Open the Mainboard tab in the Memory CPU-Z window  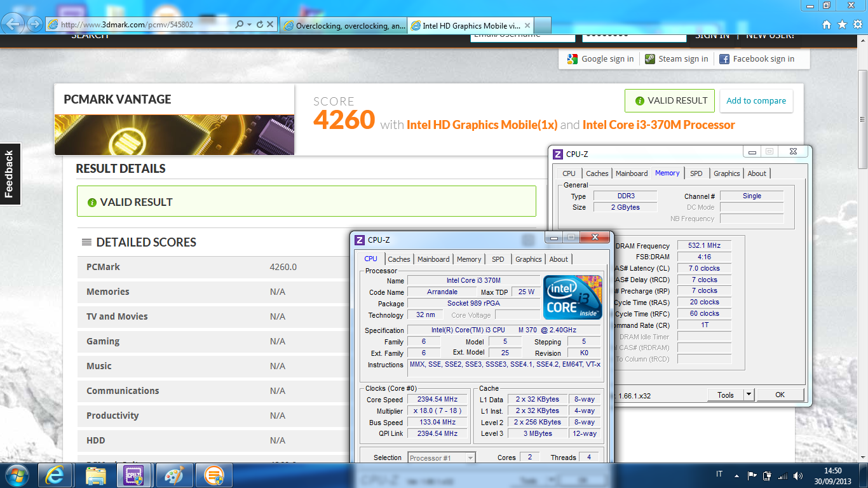pyautogui.click(x=632, y=173)
